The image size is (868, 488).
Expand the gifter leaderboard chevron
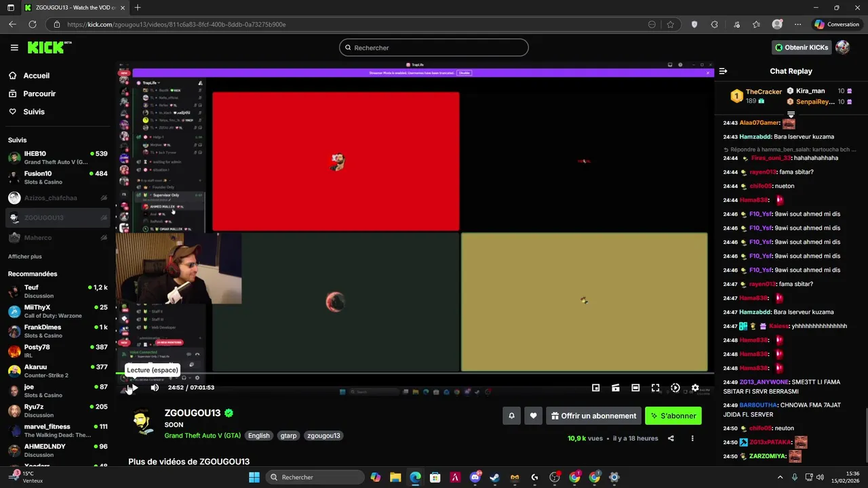791,115
